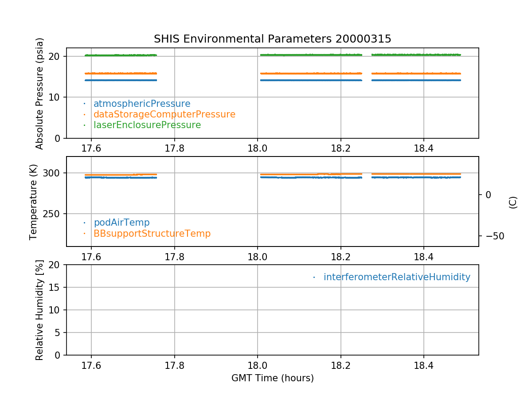Click the Absolute Pressure (psia) axis label
This screenshot has width=532, height=399.
[x=40, y=93]
